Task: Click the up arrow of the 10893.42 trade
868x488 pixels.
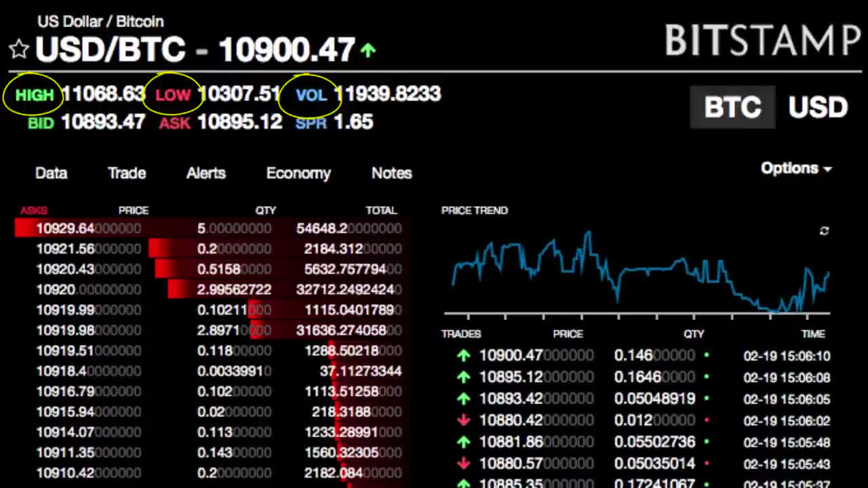Action: point(463,399)
